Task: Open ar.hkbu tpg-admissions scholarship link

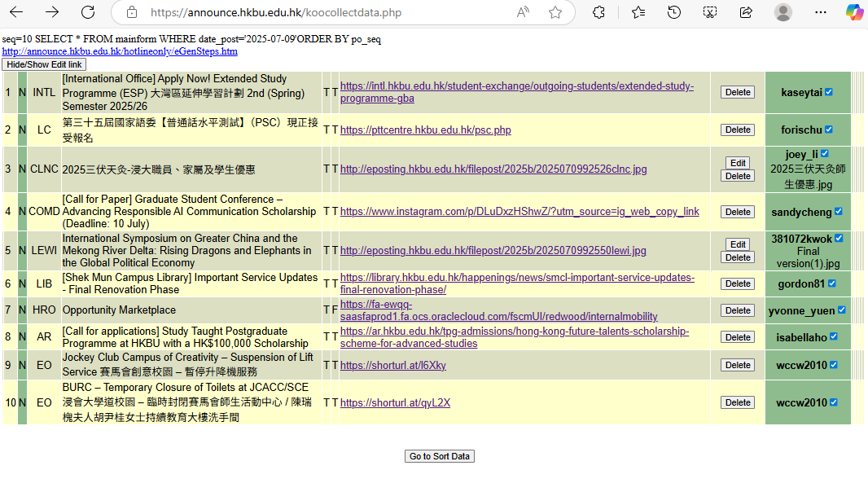Action: pyautogui.click(x=515, y=337)
